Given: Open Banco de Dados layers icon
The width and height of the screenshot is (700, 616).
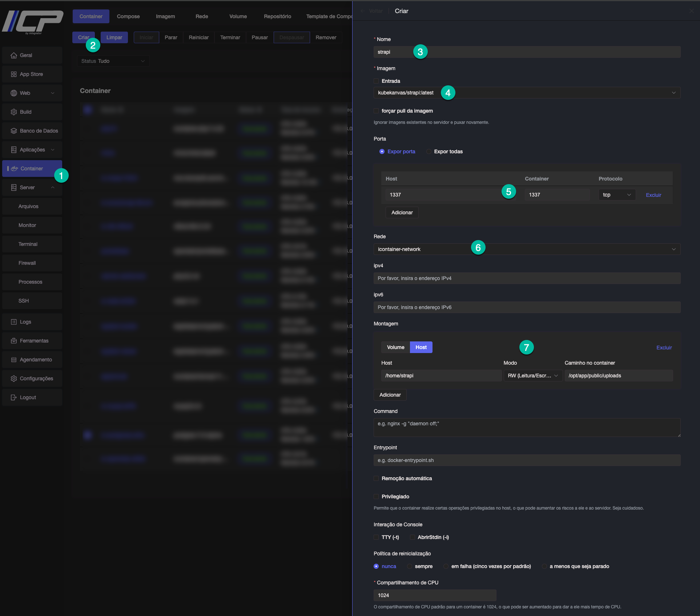Looking at the screenshot, I should (14, 131).
